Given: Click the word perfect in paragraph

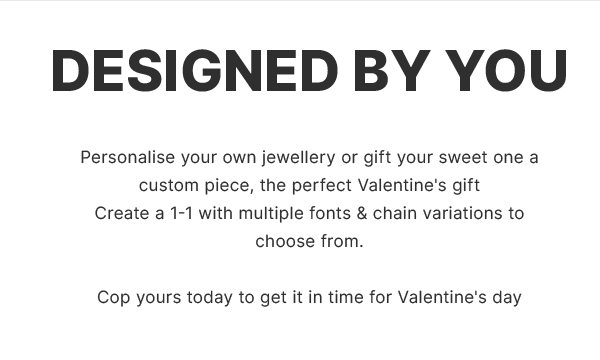Looking at the screenshot, I should (322, 186).
